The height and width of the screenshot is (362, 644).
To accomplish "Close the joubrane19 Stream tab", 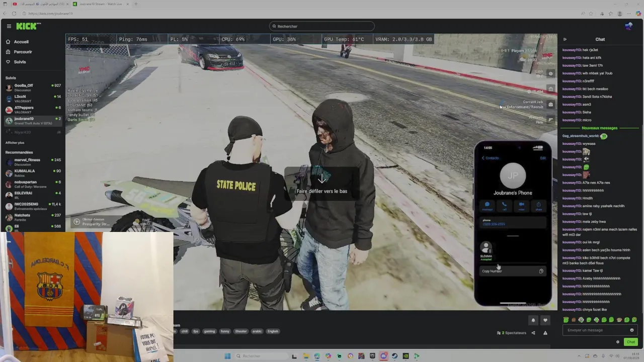I will [128, 4].
